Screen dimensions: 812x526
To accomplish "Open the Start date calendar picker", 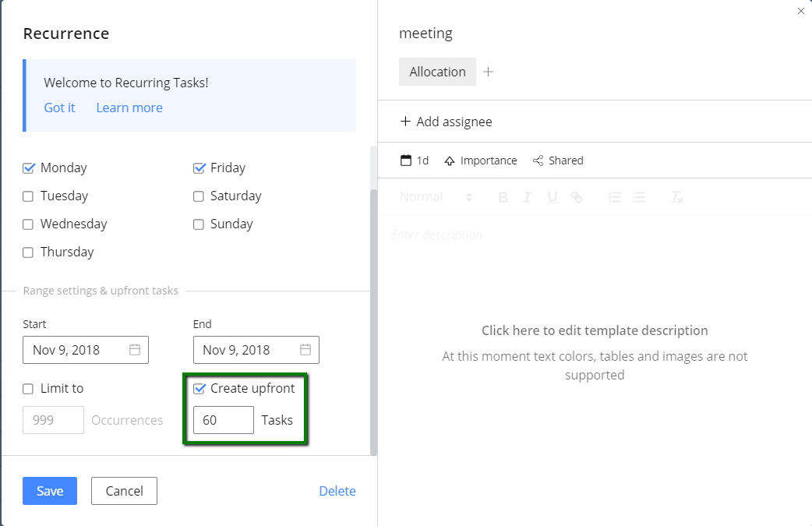I will coord(135,350).
